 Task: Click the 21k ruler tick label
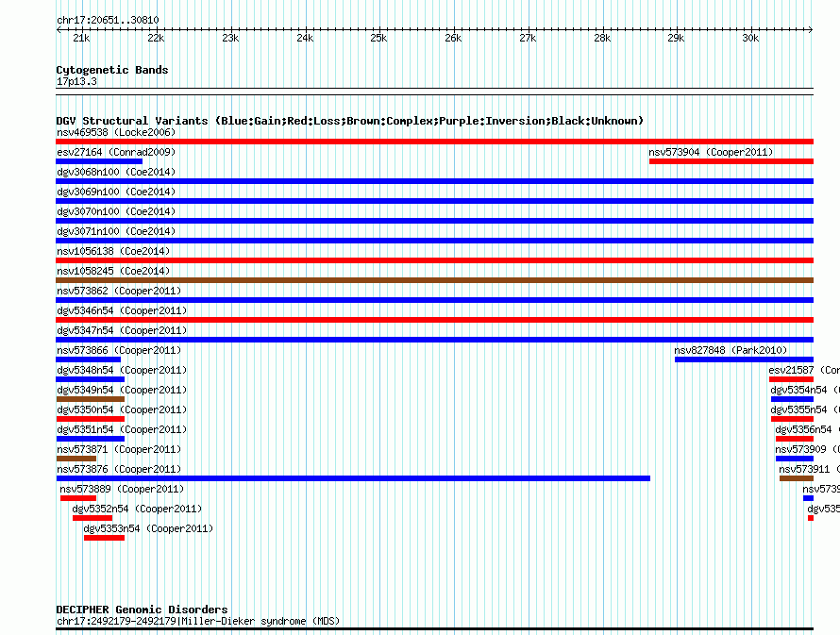(81, 38)
